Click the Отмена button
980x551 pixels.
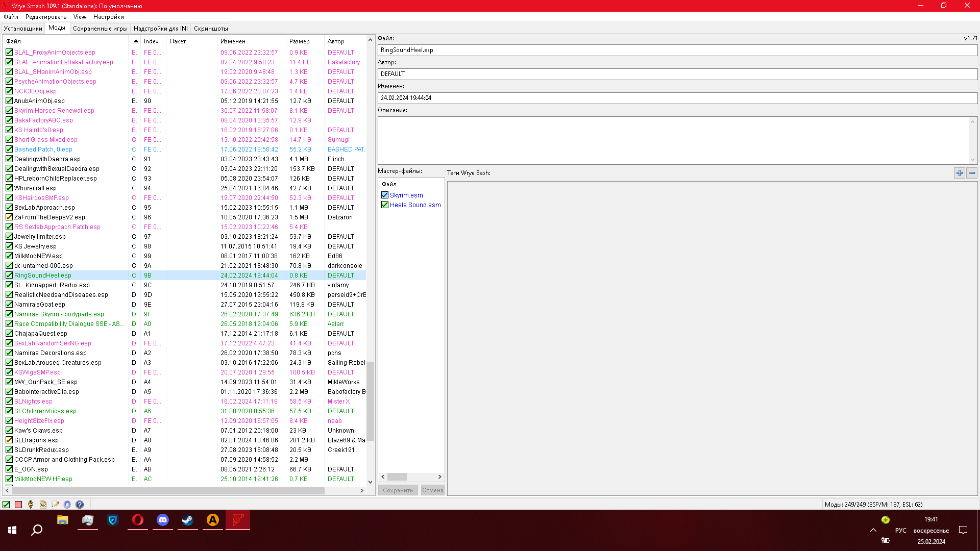tap(432, 490)
